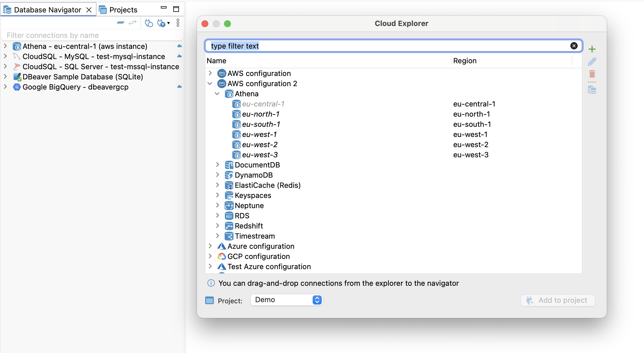
Task: Open the navigator three-dot view menu
Action: click(178, 23)
